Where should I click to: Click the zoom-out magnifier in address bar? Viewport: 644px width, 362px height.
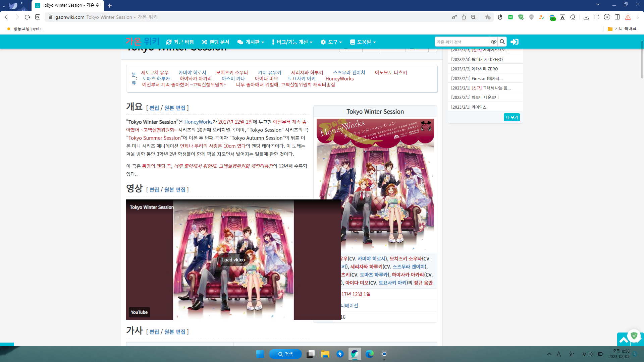tap(473, 17)
